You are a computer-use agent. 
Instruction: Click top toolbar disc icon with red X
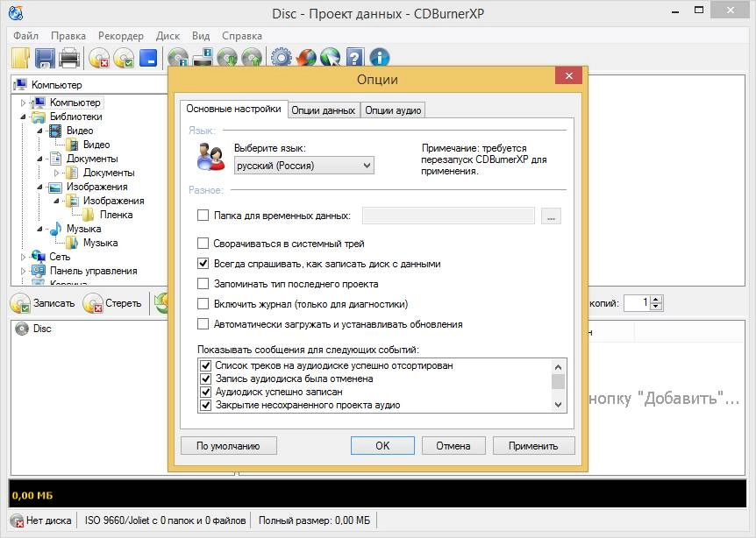click(99, 59)
